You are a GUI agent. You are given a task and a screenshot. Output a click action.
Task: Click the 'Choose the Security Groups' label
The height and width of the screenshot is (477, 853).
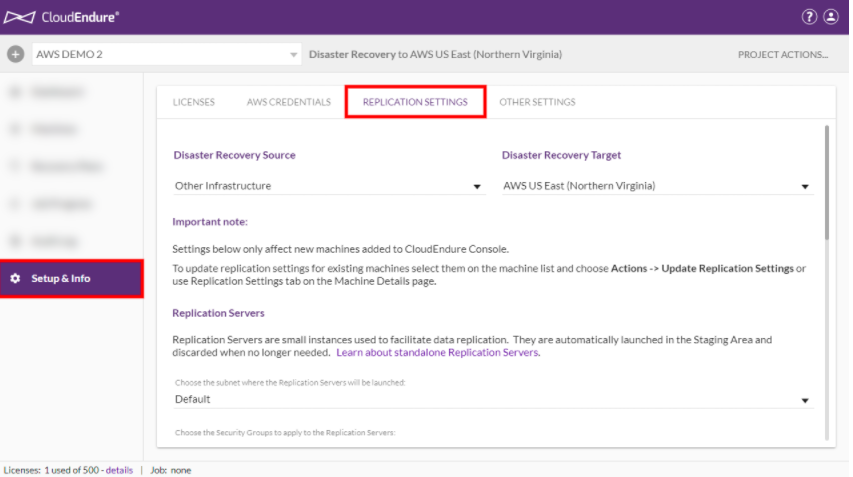click(285, 433)
